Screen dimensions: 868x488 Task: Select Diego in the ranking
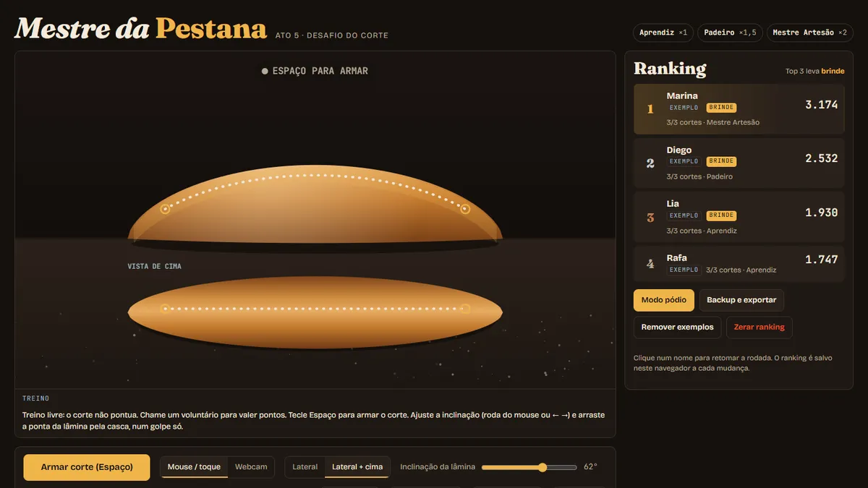coord(739,163)
